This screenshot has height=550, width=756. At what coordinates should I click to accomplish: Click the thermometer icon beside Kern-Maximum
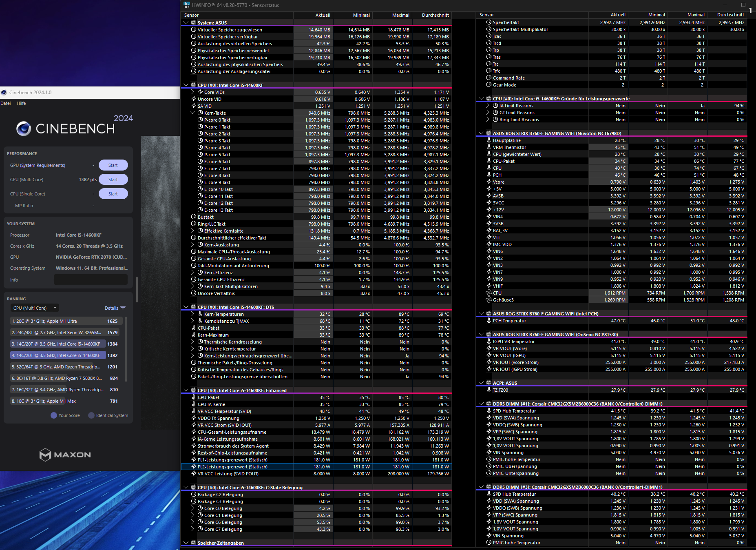pyautogui.click(x=194, y=335)
